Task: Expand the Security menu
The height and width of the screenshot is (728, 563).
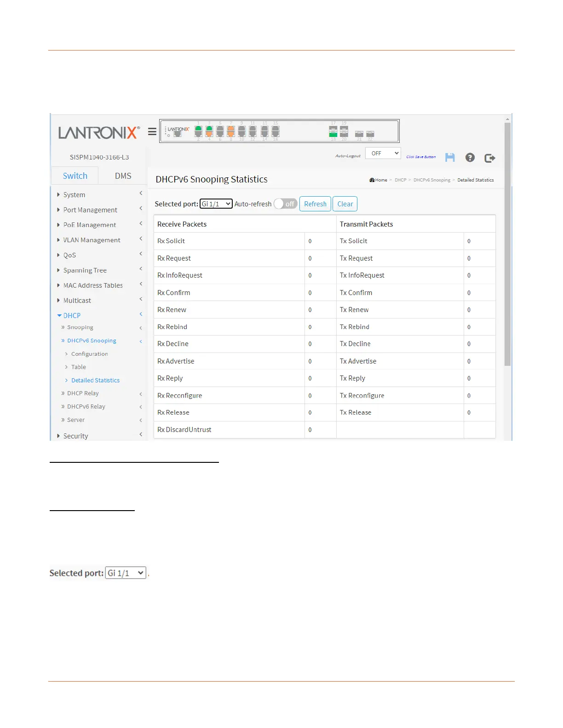Action: tap(75, 436)
